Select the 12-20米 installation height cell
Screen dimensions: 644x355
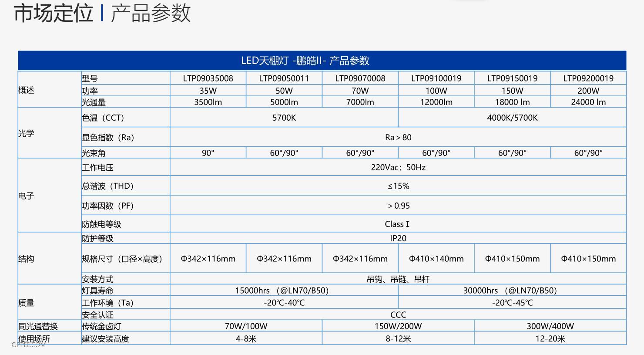click(550, 338)
